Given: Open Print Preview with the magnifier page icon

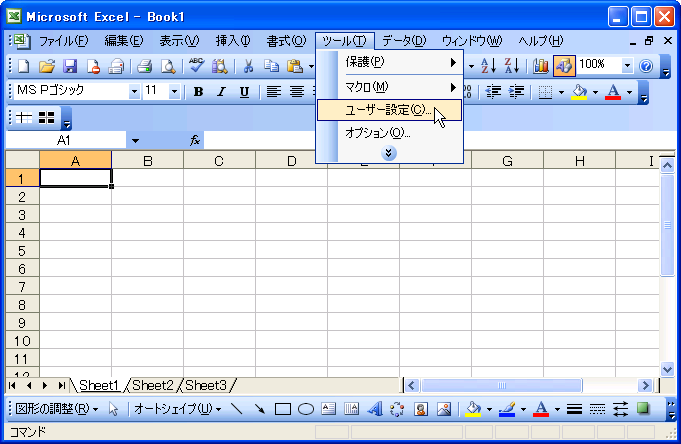Looking at the screenshot, I should 168,66.
